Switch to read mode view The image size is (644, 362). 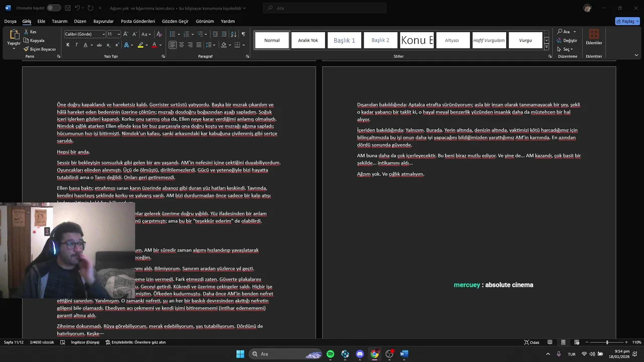tap(549, 342)
